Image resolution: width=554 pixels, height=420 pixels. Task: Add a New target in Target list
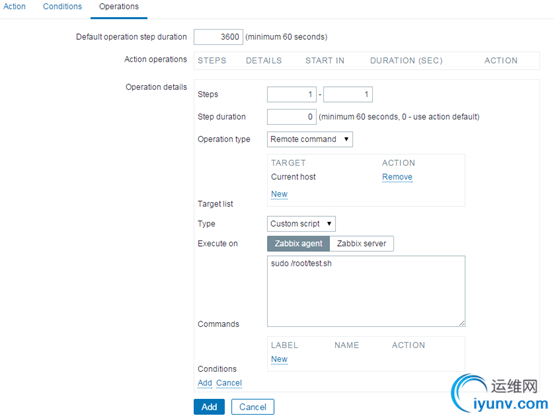pos(279,194)
